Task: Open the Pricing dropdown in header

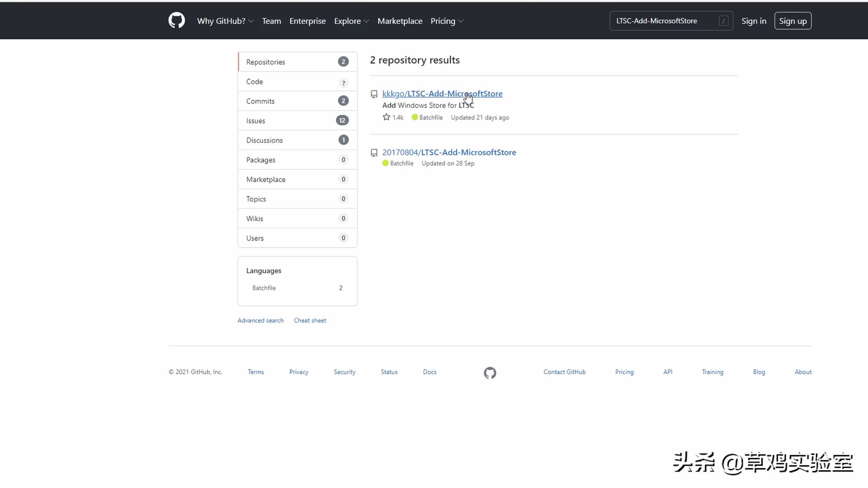Action: 447,21
